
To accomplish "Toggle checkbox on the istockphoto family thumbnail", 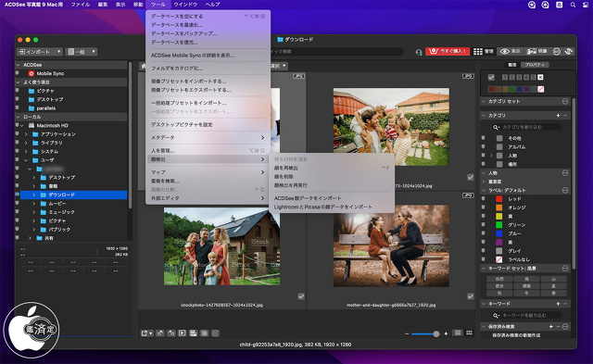I will [x=301, y=296].
